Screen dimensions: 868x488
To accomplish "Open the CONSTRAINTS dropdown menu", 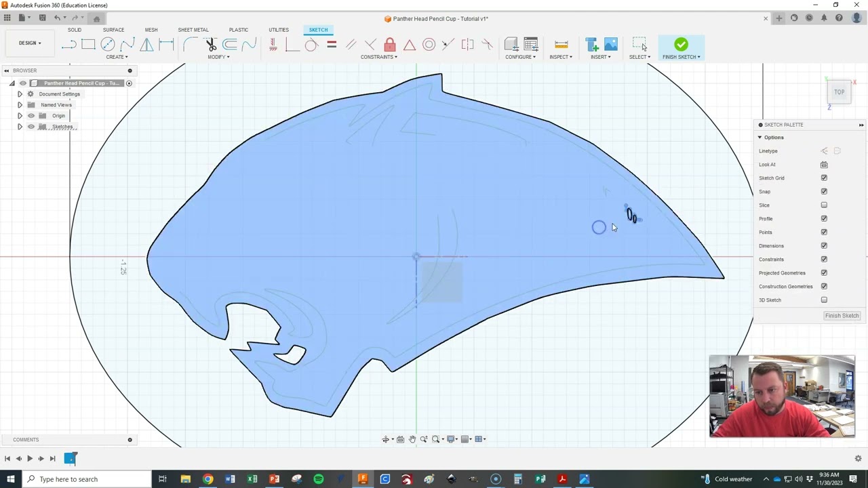I will (379, 57).
